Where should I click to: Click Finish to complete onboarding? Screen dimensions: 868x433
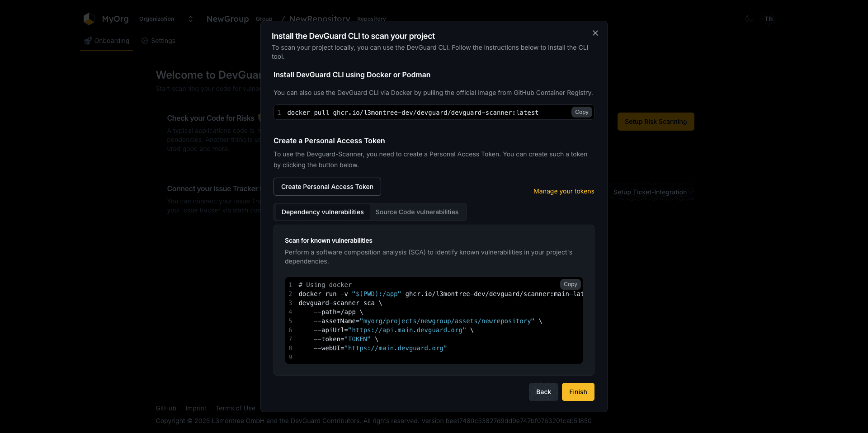[x=578, y=392]
